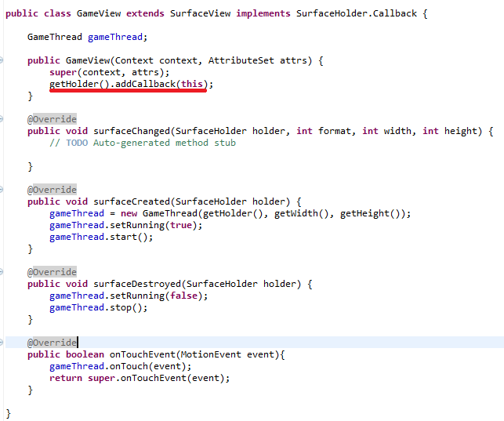The image size is (504, 421).
Task: Click the class declaration line 'public class GameView'
Action: point(216,13)
